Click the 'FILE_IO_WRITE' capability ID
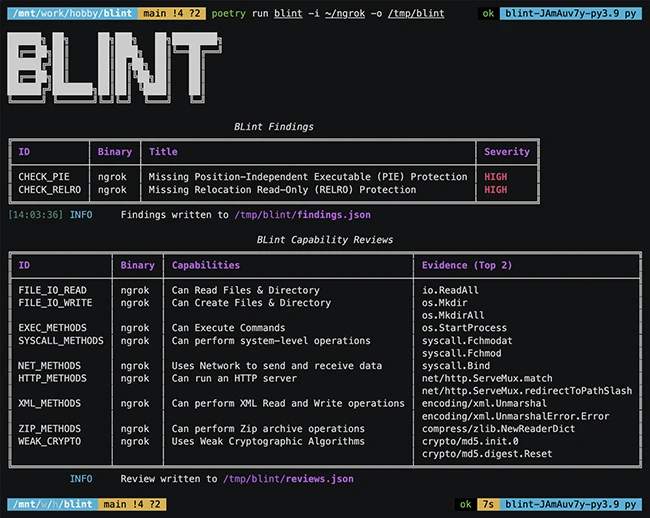 [55, 303]
